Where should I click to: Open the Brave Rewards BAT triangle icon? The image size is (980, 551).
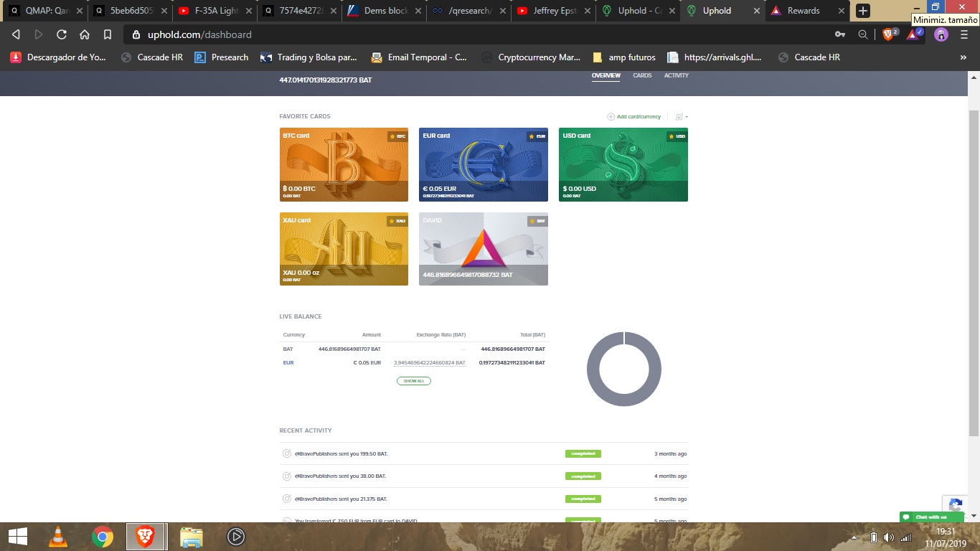point(915,34)
